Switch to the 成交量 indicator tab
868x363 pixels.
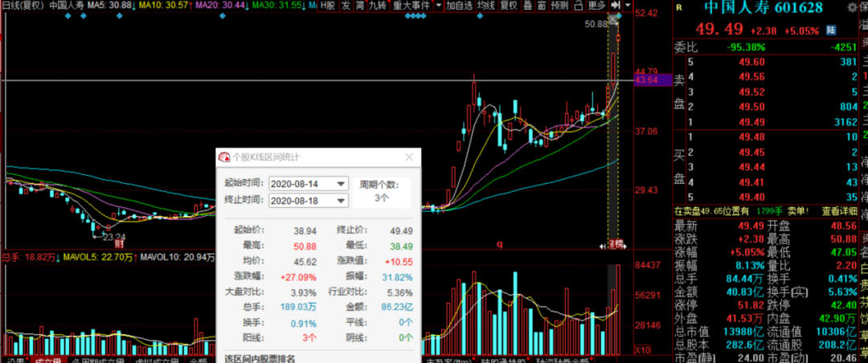point(48,360)
